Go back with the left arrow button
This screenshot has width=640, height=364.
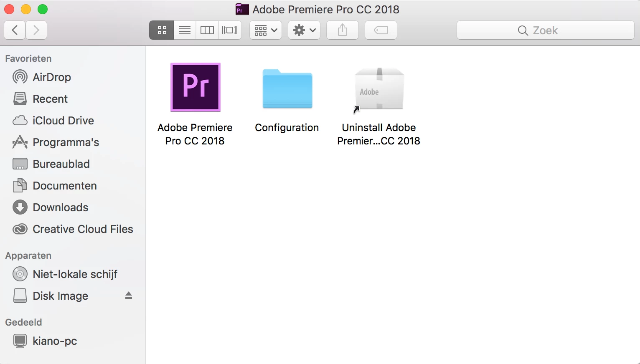(x=15, y=30)
